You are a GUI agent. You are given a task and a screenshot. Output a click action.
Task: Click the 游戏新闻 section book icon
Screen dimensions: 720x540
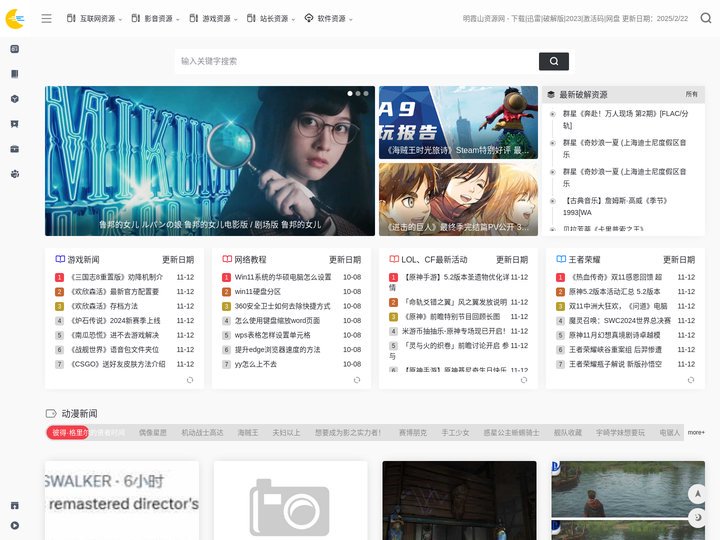coord(60,259)
